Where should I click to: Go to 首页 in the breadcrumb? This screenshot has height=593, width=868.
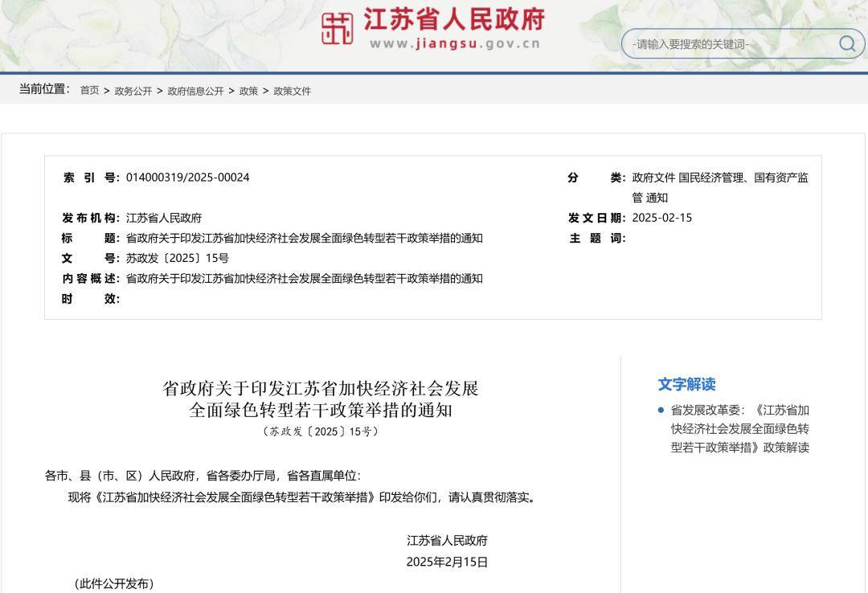(90, 90)
